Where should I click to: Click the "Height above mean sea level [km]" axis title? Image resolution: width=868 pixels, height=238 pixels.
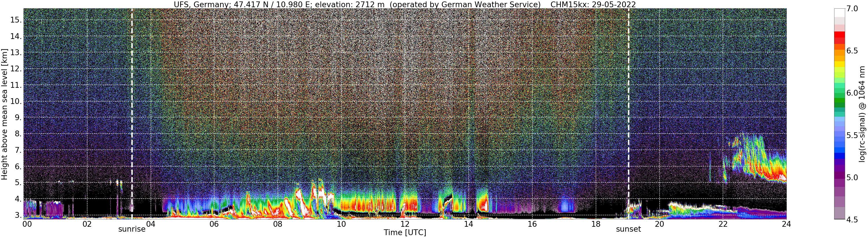pos(4,114)
